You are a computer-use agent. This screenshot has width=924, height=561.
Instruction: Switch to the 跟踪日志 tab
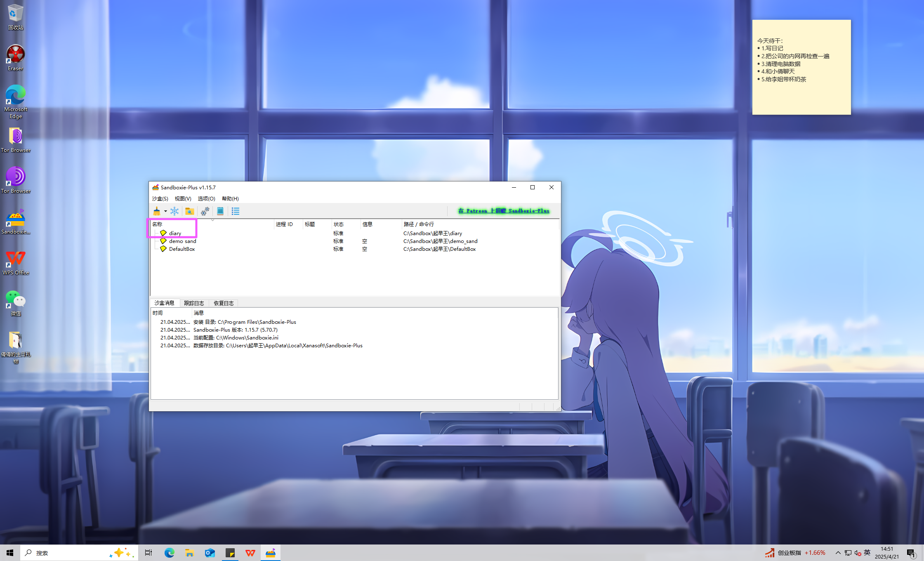[x=194, y=303]
